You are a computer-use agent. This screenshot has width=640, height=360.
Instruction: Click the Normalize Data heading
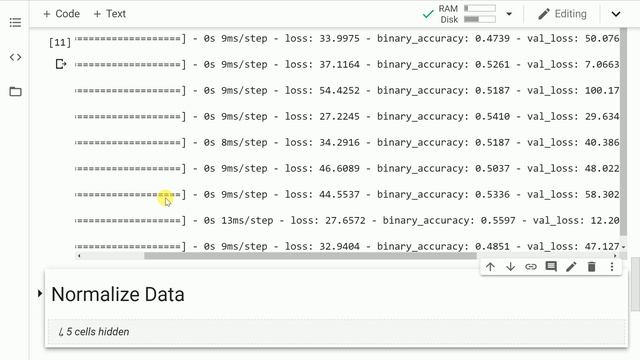click(118, 294)
